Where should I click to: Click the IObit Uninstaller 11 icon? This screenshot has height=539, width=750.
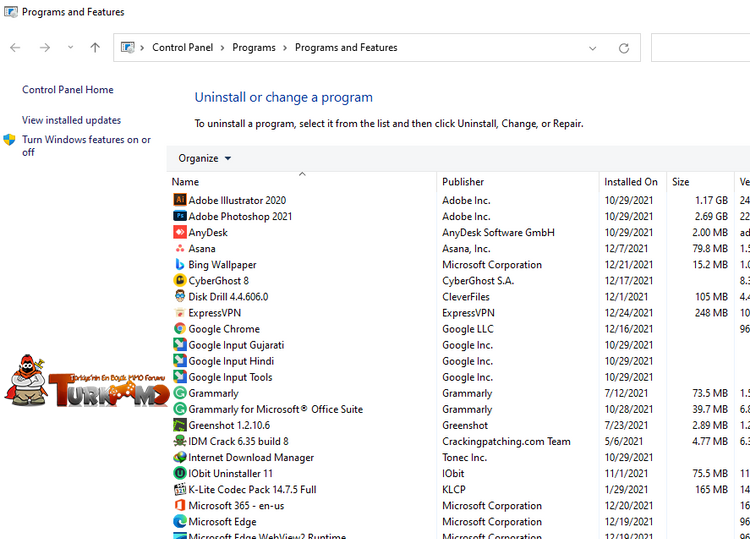coord(180,473)
